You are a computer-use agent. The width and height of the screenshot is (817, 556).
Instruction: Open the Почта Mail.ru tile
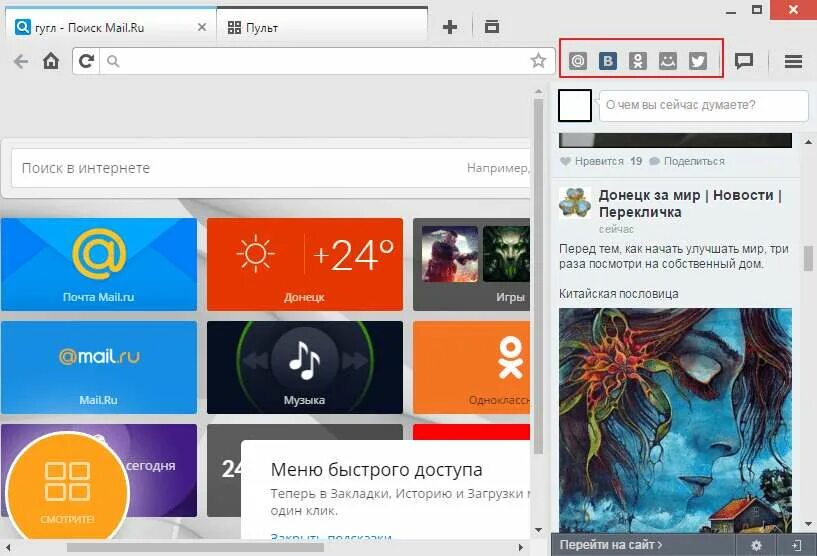click(98, 264)
